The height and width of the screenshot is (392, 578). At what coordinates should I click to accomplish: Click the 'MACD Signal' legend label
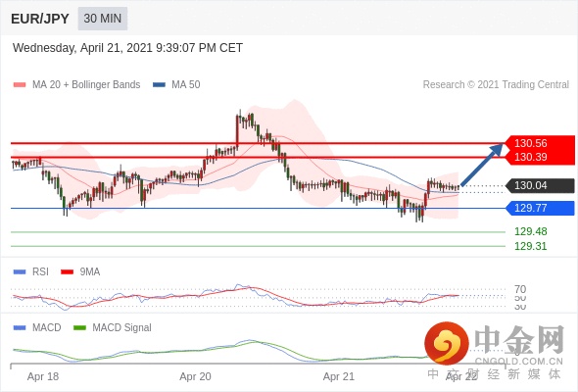[122, 328]
